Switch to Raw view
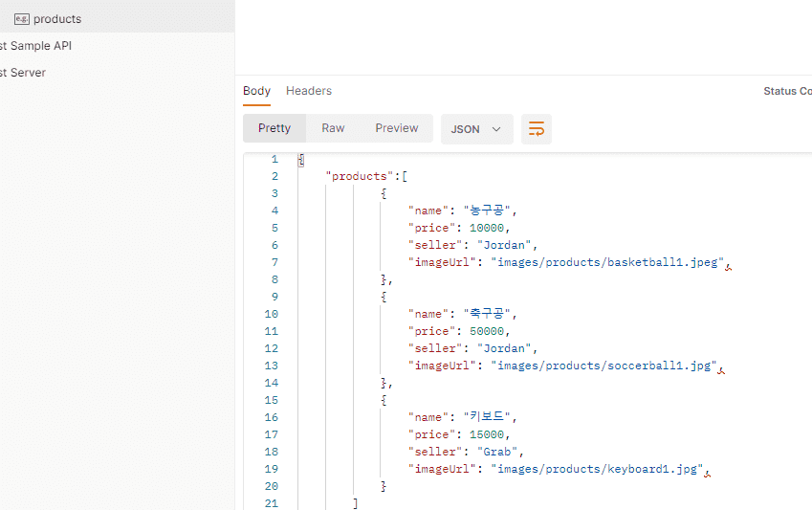The image size is (812, 510). point(333,128)
